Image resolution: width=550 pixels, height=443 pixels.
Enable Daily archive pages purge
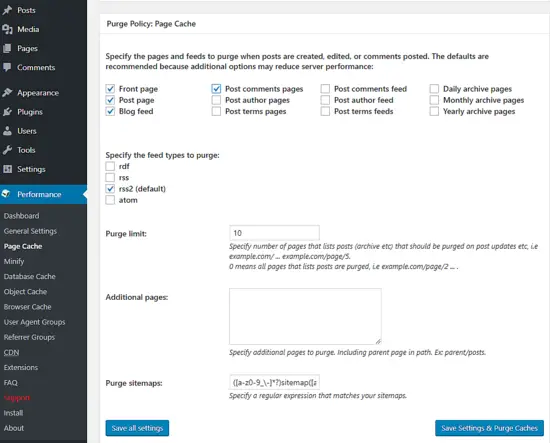[434, 89]
